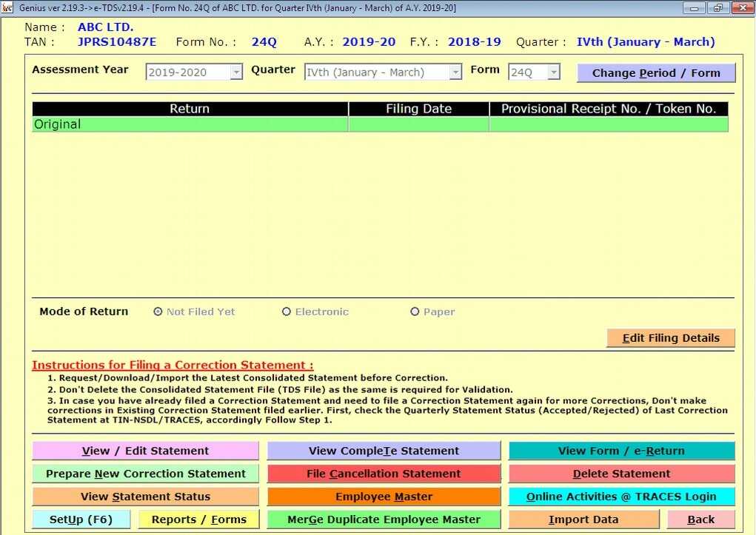Open the Quarter dropdown list
The height and width of the screenshot is (535, 756).
tap(455, 73)
